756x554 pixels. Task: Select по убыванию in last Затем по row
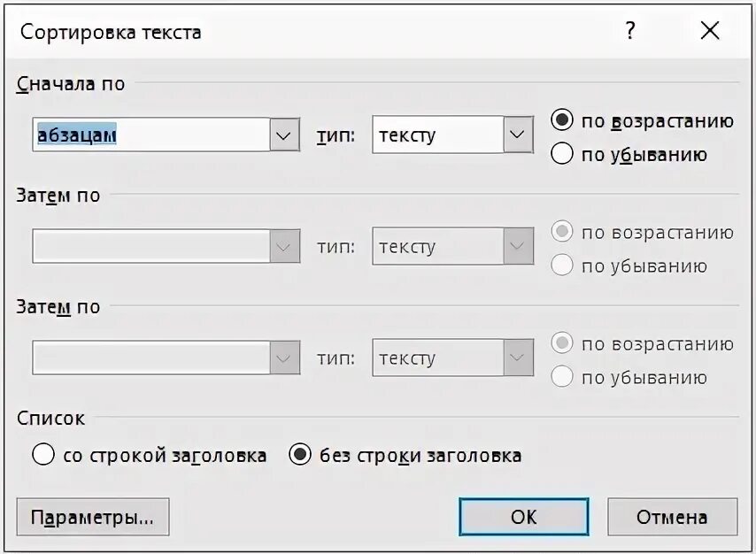[562, 378]
